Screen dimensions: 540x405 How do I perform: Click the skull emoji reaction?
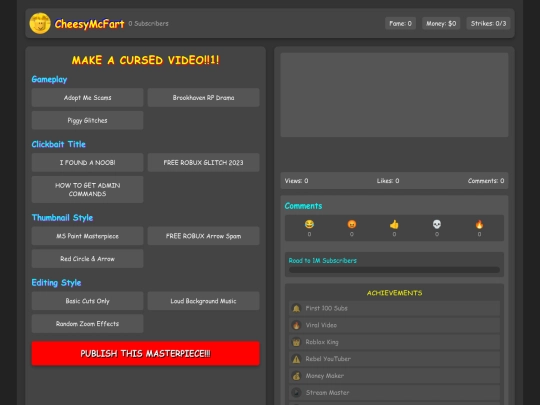[x=437, y=225]
